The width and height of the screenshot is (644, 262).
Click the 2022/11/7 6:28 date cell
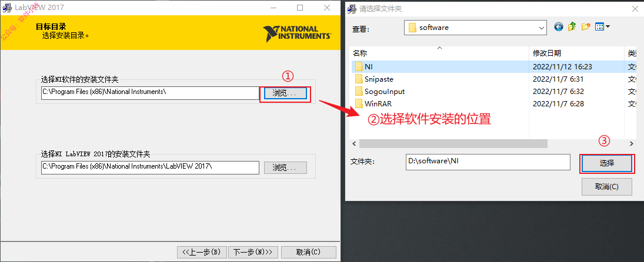pyautogui.click(x=558, y=104)
